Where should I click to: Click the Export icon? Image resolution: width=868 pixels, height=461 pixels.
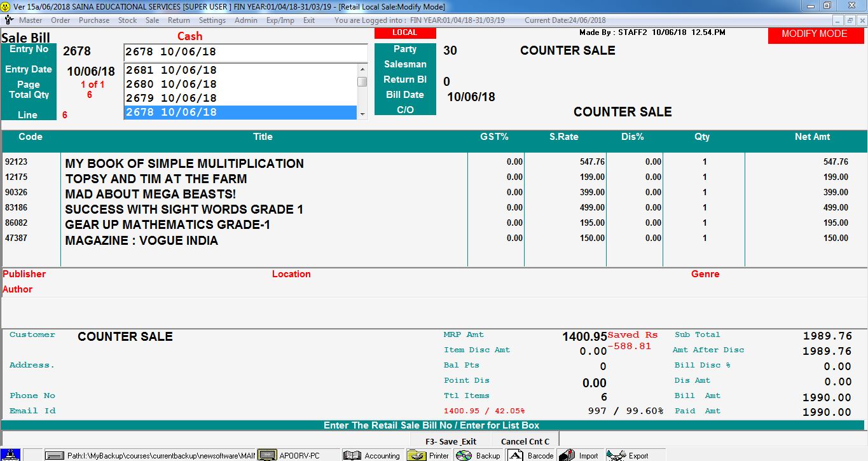point(616,455)
